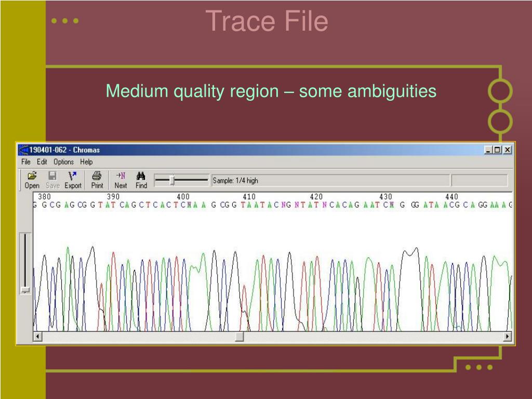Click position label 440

tap(451, 196)
